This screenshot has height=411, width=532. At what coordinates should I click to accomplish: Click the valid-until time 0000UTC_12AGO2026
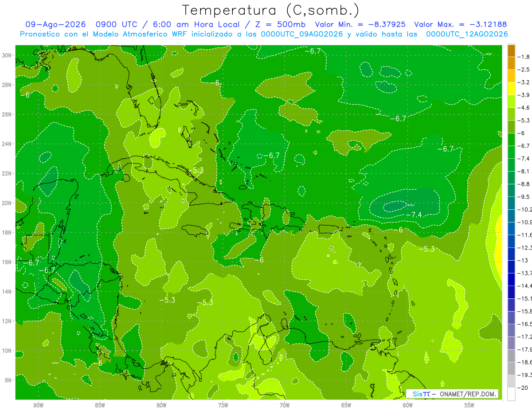click(x=467, y=34)
